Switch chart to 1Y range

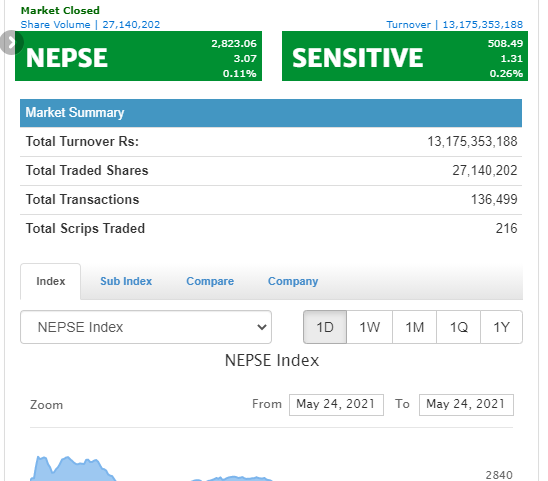502,327
